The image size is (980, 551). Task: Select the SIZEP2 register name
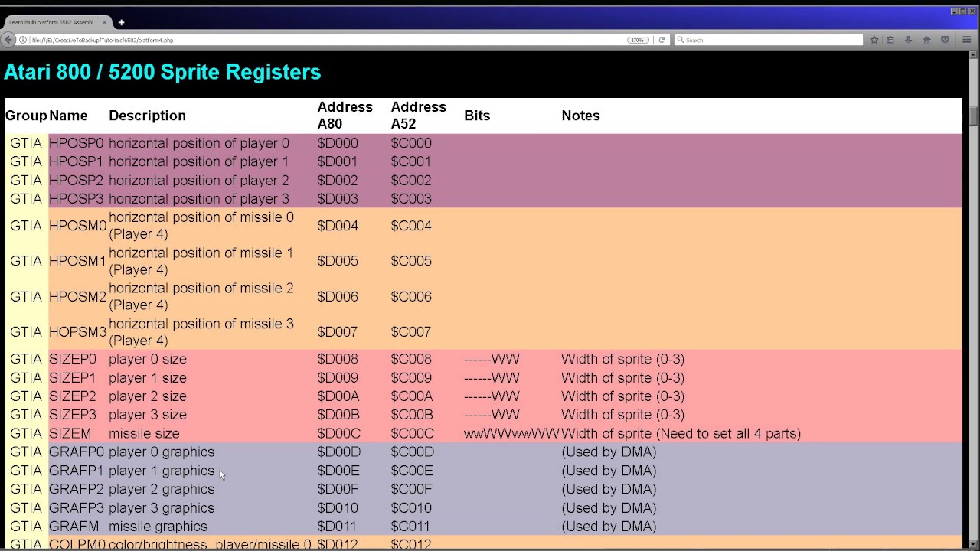[73, 396]
